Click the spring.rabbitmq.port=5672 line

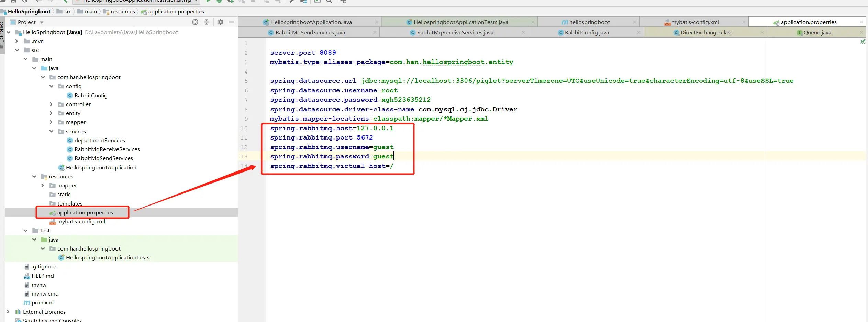tap(322, 137)
